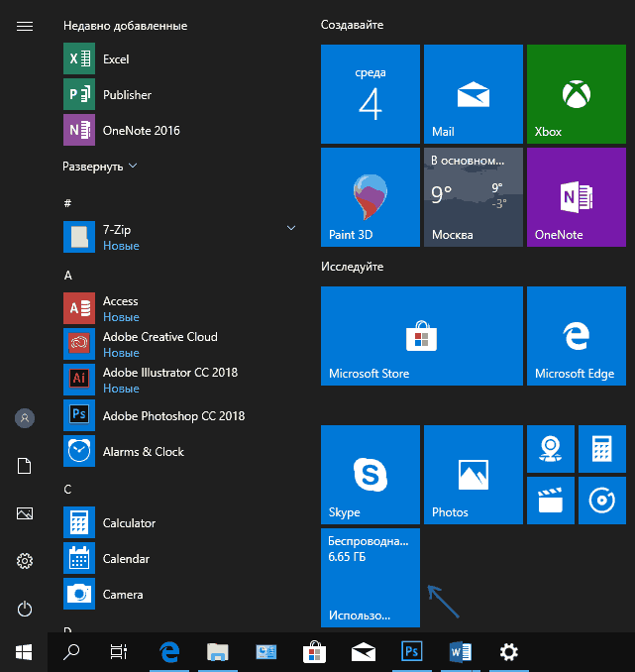
Task: Open the 7-Zip folder entry
Action: [180, 237]
